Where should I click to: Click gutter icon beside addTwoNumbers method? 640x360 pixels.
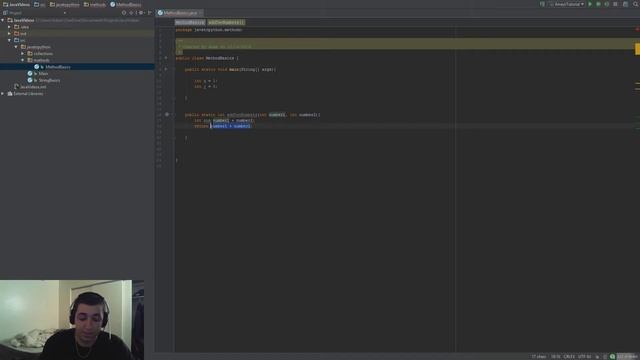[x=167, y=115]
